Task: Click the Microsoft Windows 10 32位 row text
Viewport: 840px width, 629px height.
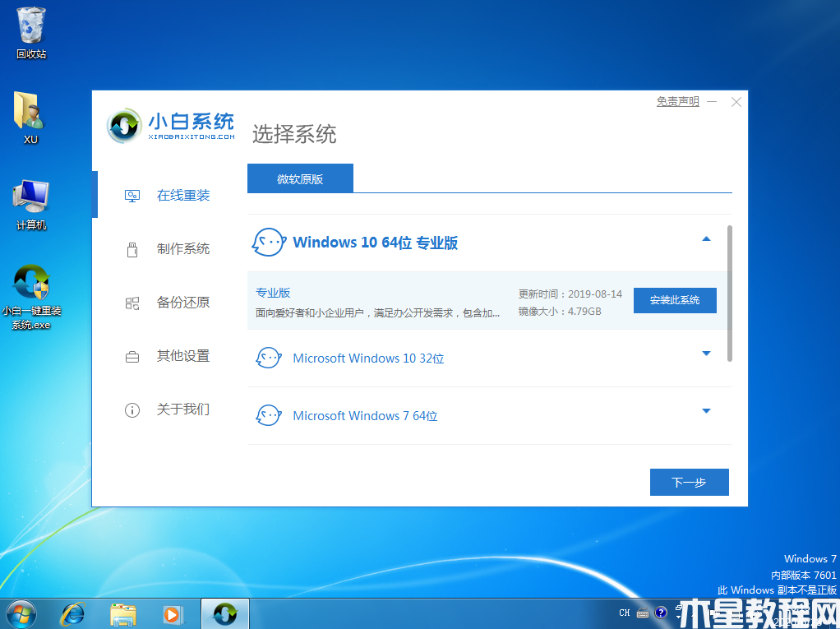Action: pos(368,358)
